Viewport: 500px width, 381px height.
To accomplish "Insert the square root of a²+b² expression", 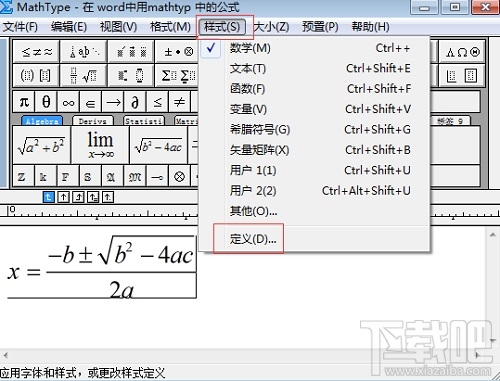I will point(42,145).
